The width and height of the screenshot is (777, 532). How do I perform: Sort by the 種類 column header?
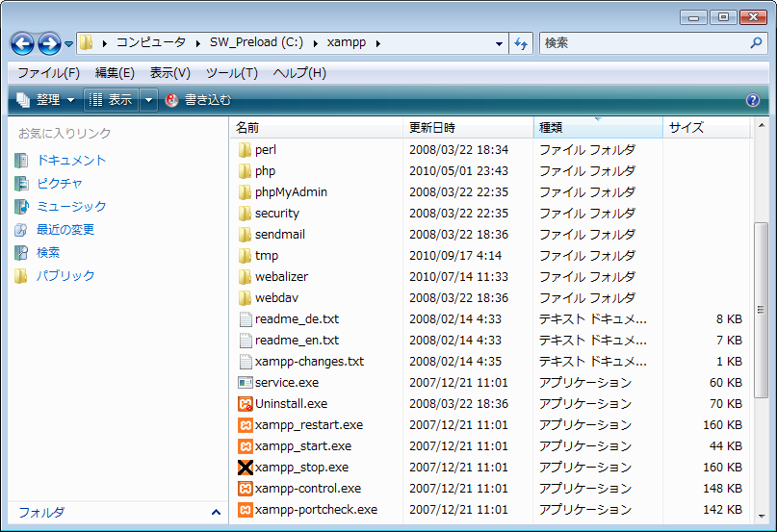pyautogui.click(x=598, y=128)
